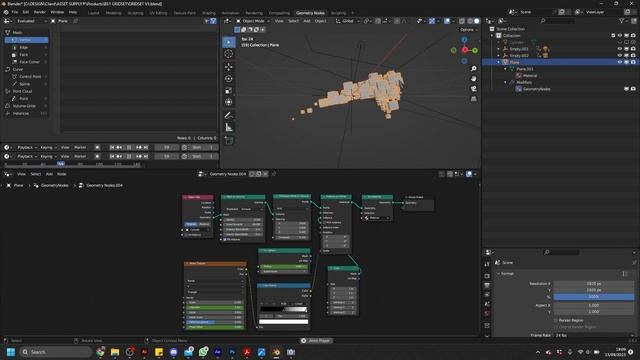Screen dimensions: 640x360
Task: Open first timeline Keying dropdown
Action: [x=48, y=147]
